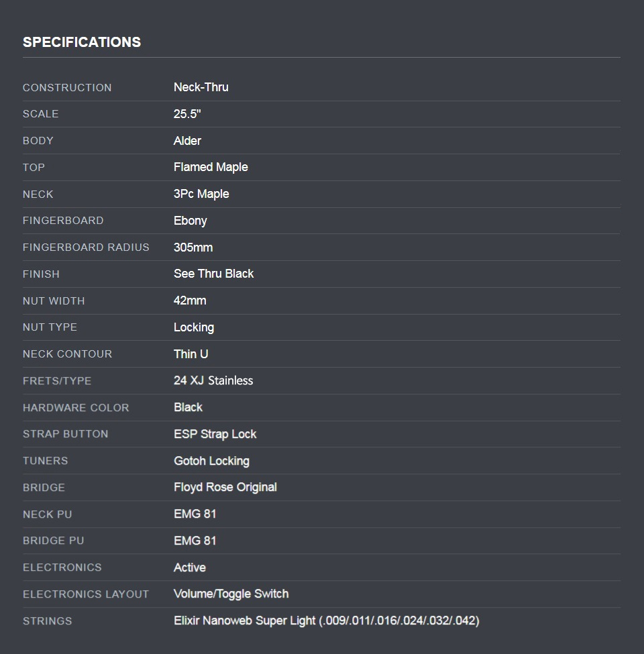Select the See Thru Black finish
This screenshot has width=644, height=654.
(x=213, y=274)
